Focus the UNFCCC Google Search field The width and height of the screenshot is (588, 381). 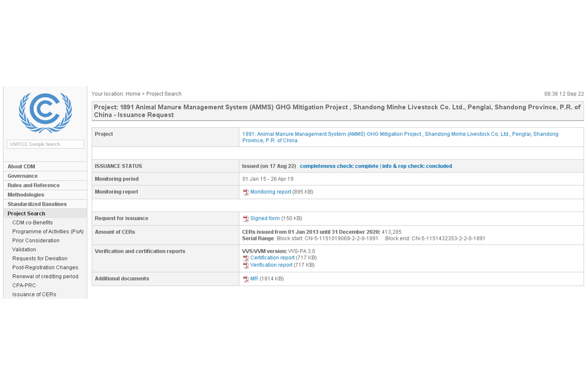point(45,144)
